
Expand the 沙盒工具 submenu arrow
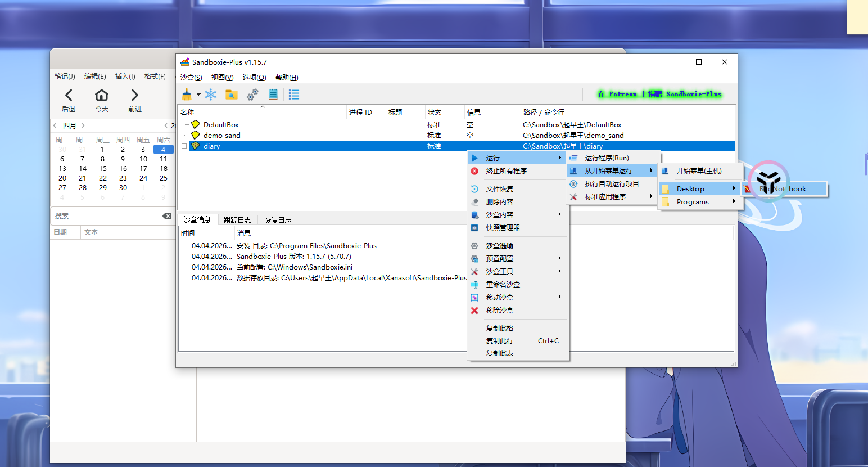pos(560,271)
